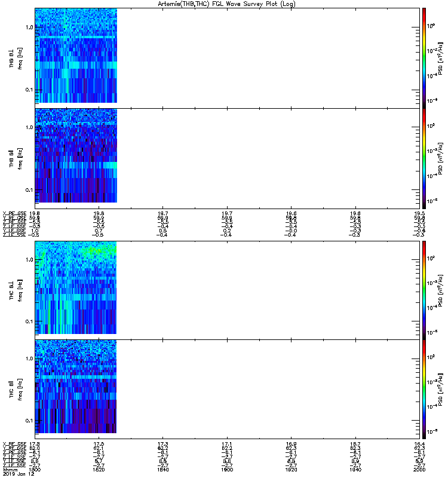Click the '10⁰' tick on the THB B⊥ color bar

431,26
